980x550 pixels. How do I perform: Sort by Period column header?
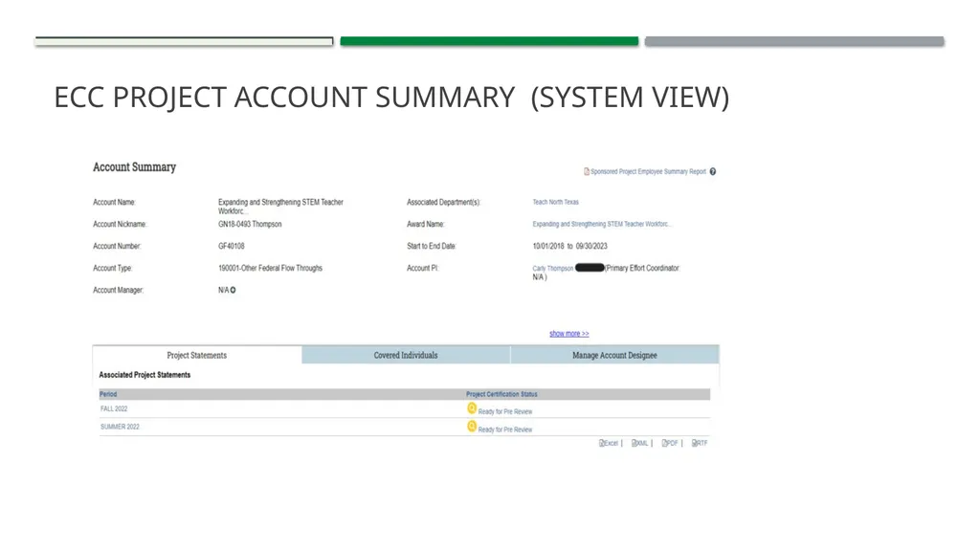click(x=108, y=394)
